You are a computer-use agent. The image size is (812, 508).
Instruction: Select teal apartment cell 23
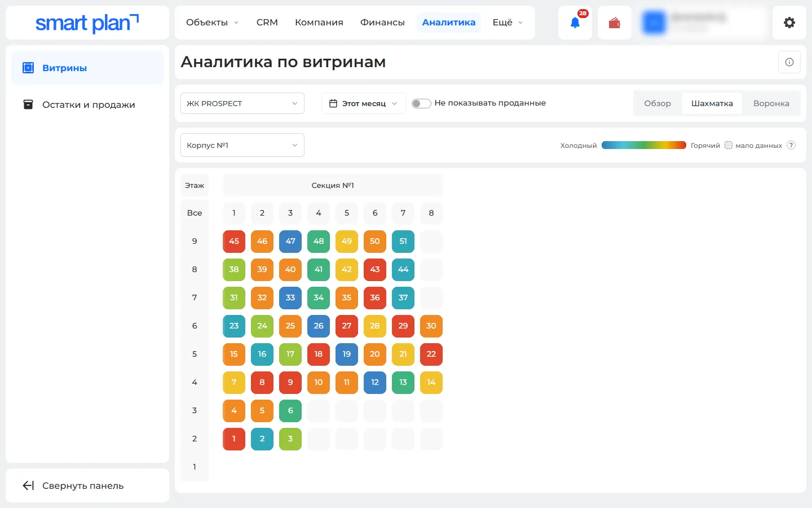tap(234, 326)
